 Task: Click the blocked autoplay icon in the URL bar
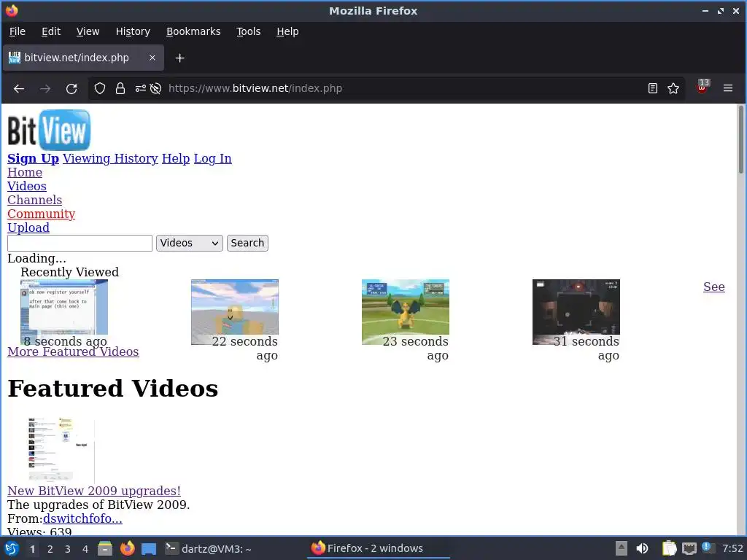155,88
